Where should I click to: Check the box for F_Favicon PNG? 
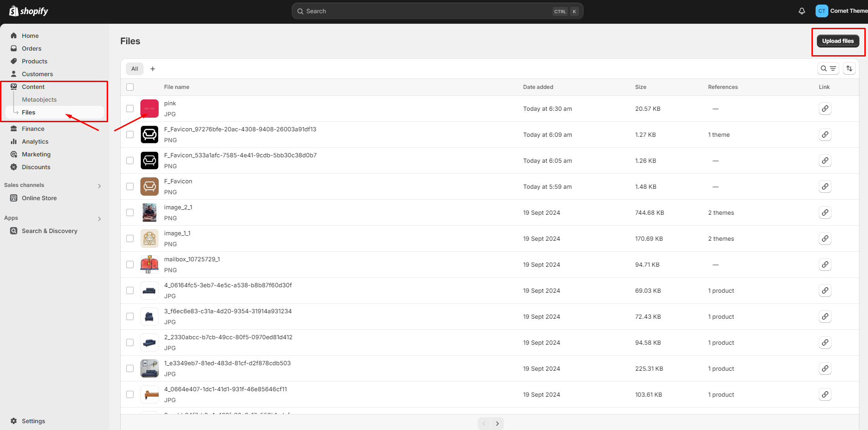(130, 187)
